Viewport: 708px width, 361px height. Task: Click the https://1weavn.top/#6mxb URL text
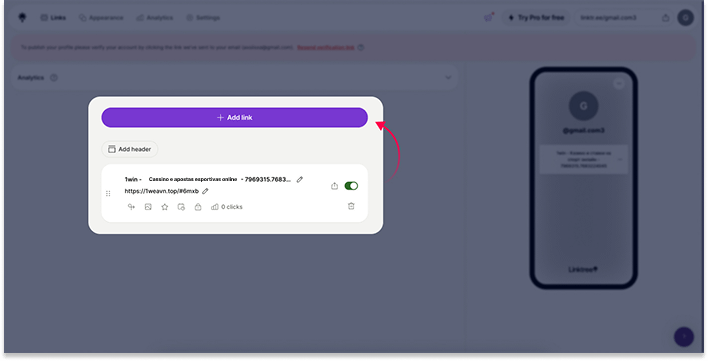click(162, 191)
